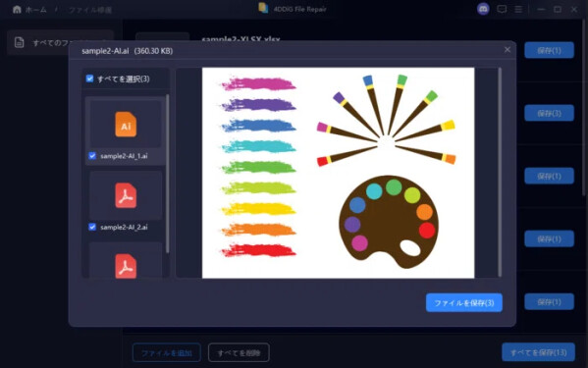Click the paint palette preview image
Screen dimensions: 588x368
389,222
